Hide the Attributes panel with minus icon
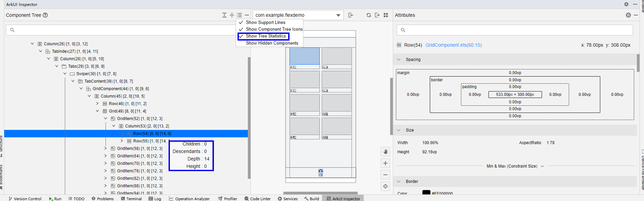The image size is (644, 201). [636, 15]
